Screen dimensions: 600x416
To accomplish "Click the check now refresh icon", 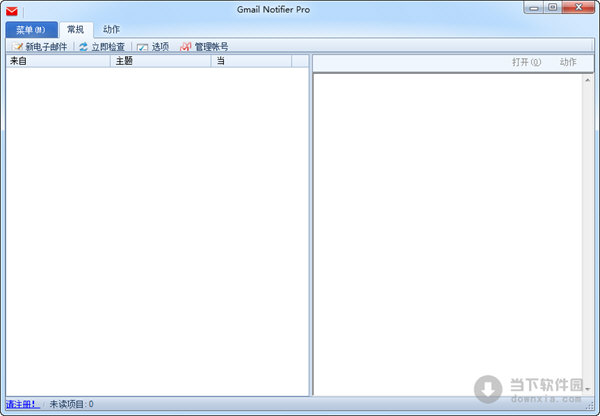I will pyautogui.click(x=83, y=47).
